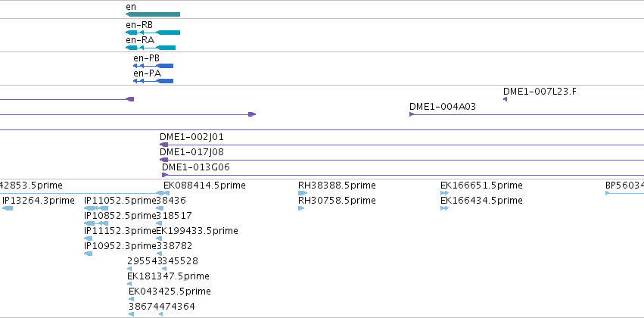Select the en-PA protein feature
This screenshot has width=644, height=318.
click(153, 81)
